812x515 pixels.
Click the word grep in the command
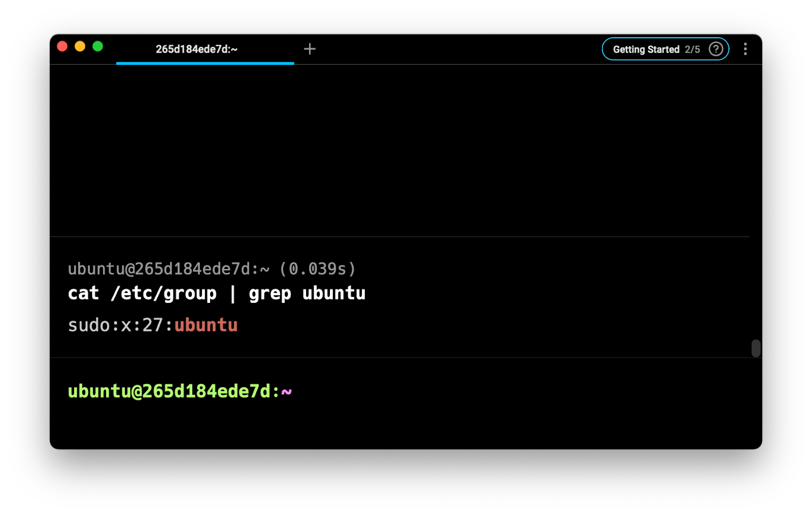pos(269,293)
